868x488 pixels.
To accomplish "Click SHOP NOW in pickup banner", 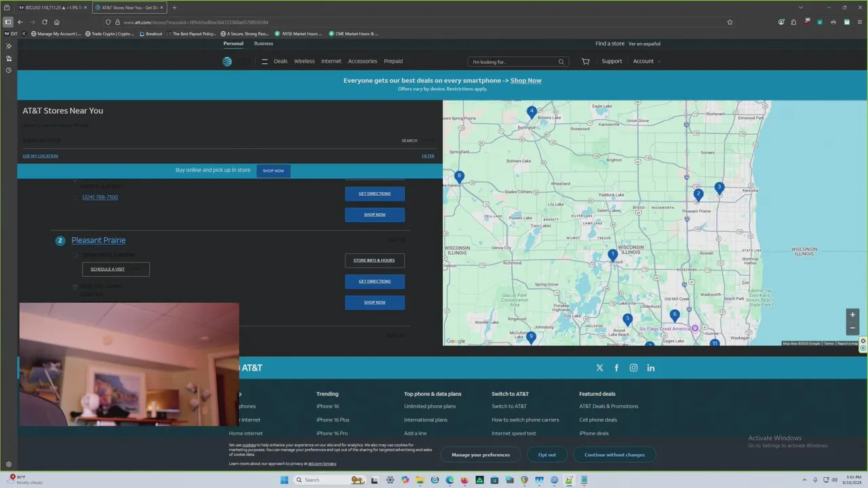I will (273, 171).
